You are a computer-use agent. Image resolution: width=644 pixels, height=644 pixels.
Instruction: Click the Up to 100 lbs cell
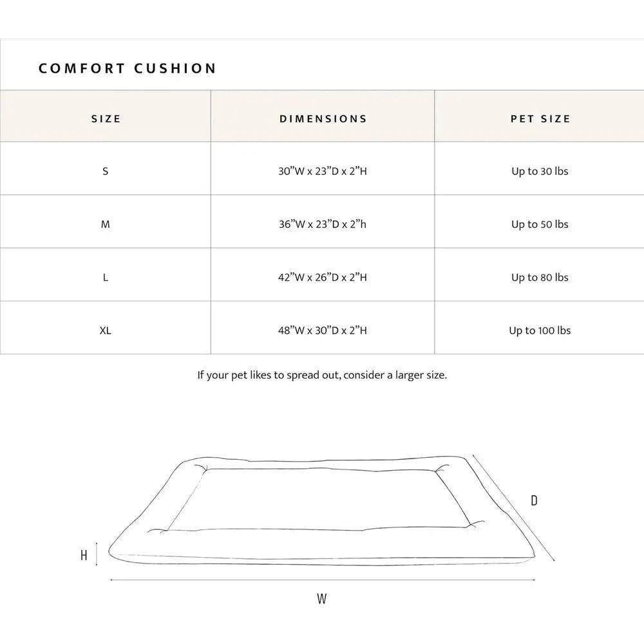click(x=540, y=330)
